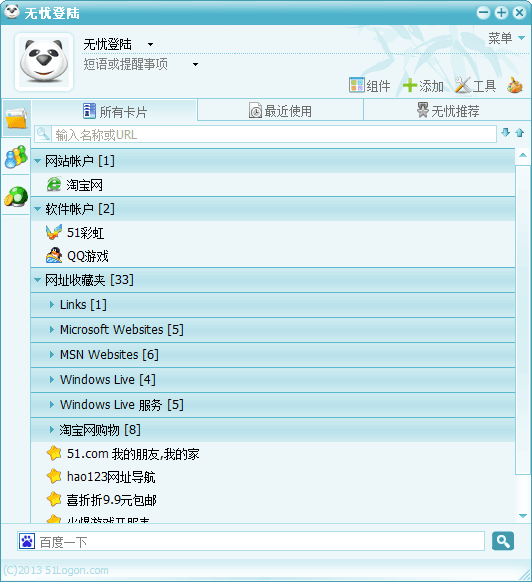Click the panda logo in title bar
This screenshot has width=532, height=582.
click(12, 12)
